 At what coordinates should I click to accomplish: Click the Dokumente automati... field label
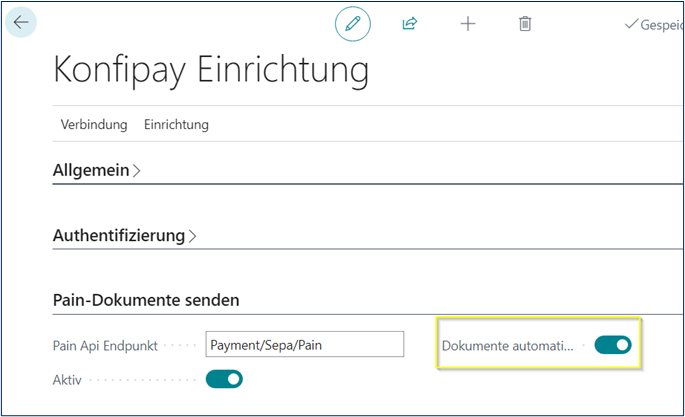tap(508, 346)
